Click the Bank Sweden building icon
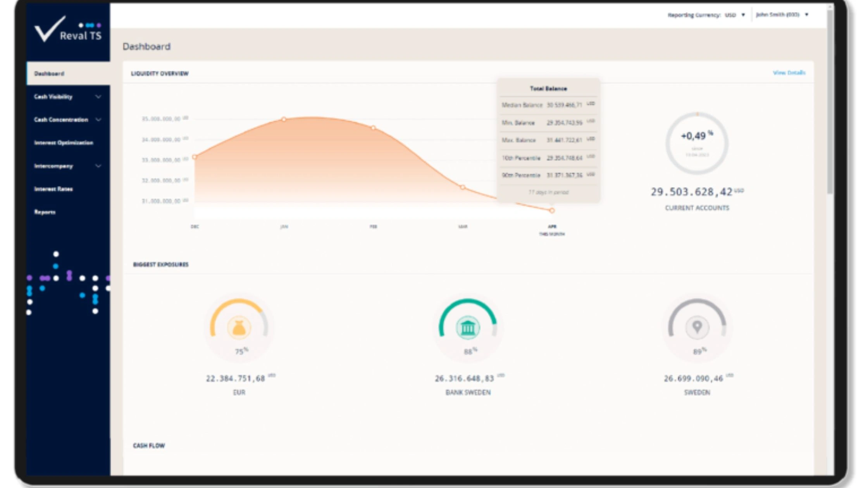This screenshot has width=868, height=488. [468, 328]
